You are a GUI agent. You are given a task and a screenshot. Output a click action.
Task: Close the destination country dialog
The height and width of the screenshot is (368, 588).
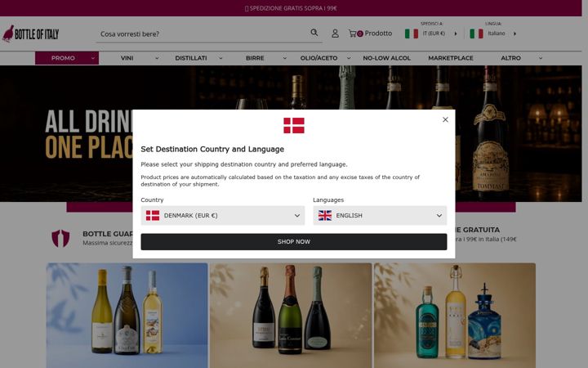click(445, 119)
